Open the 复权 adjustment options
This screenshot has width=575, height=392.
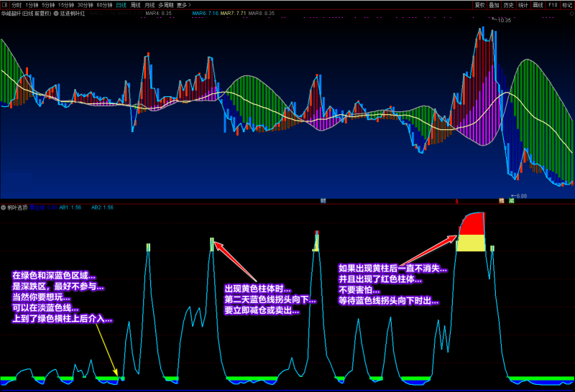(x=479, y=4)
